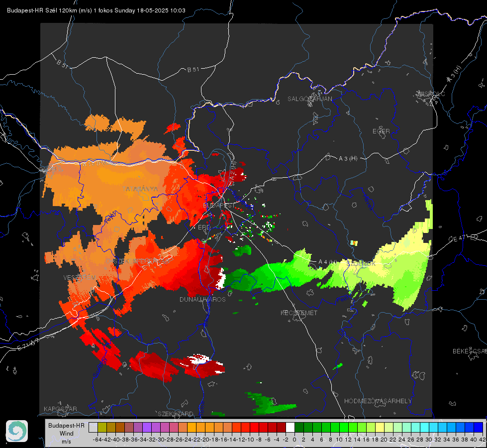Click the BÉKÉSCSABA city label
The height and width of the screenshot is (448, 487).
pyautogui.click(x=470, y=351)
